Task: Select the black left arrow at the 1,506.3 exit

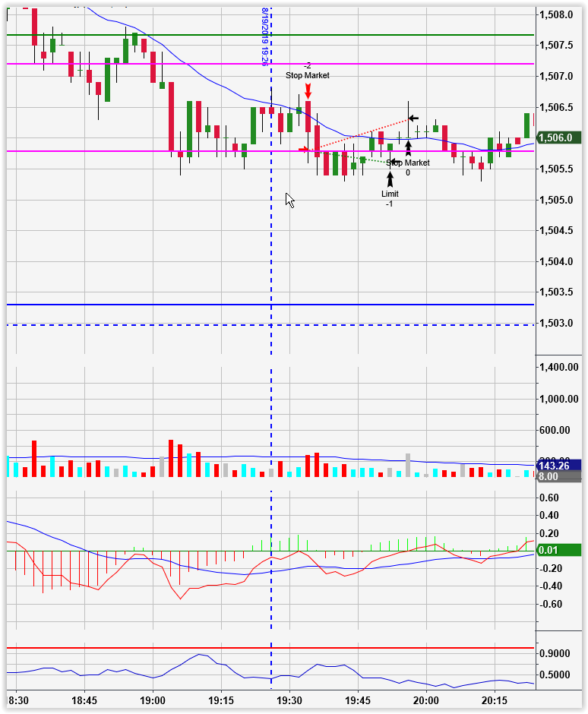Action: pyautogui.click(x=413, y=118)
